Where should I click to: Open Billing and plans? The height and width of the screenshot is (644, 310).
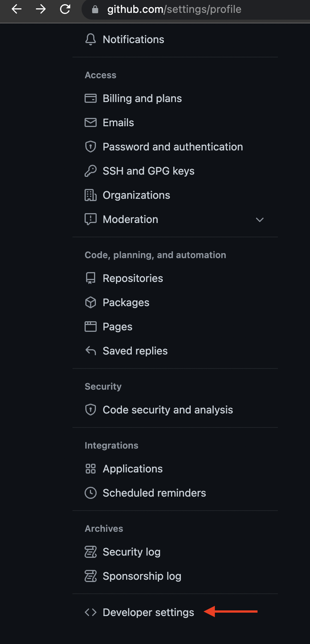point(142,98)
